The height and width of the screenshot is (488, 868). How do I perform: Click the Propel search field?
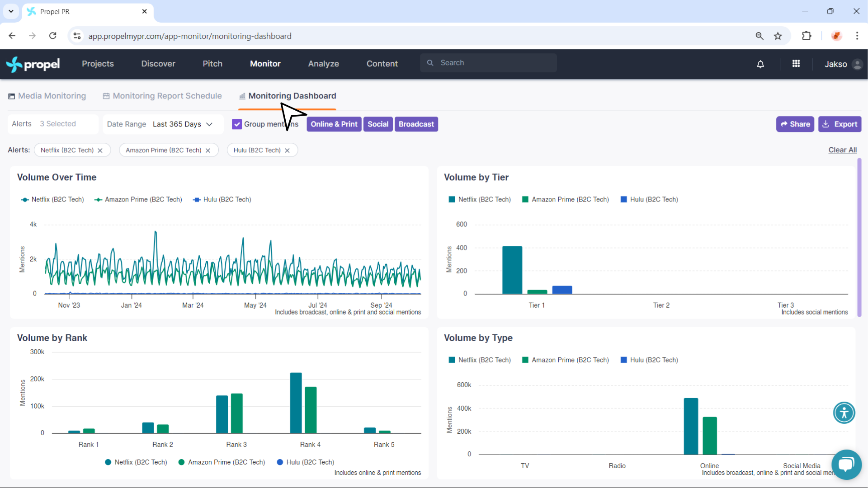point(488,63)
